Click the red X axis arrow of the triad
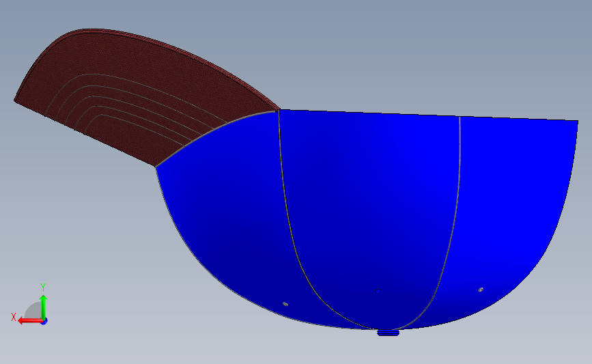Screen dimensions: 592x364 (30, 321)
